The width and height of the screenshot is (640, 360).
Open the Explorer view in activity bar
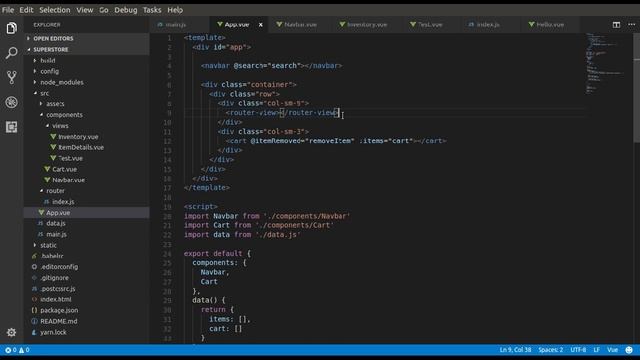click(11, 28)
